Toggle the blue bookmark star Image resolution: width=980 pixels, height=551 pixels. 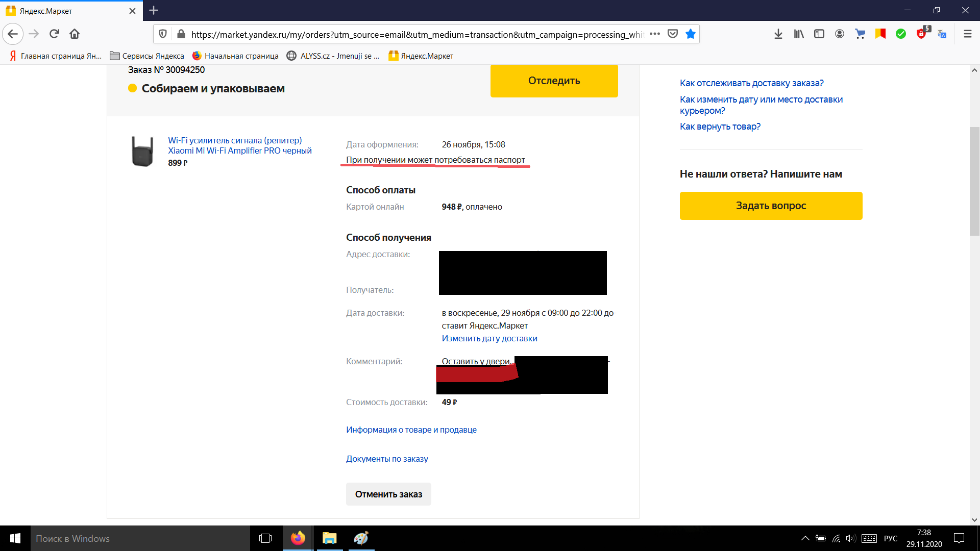point(691,34)
